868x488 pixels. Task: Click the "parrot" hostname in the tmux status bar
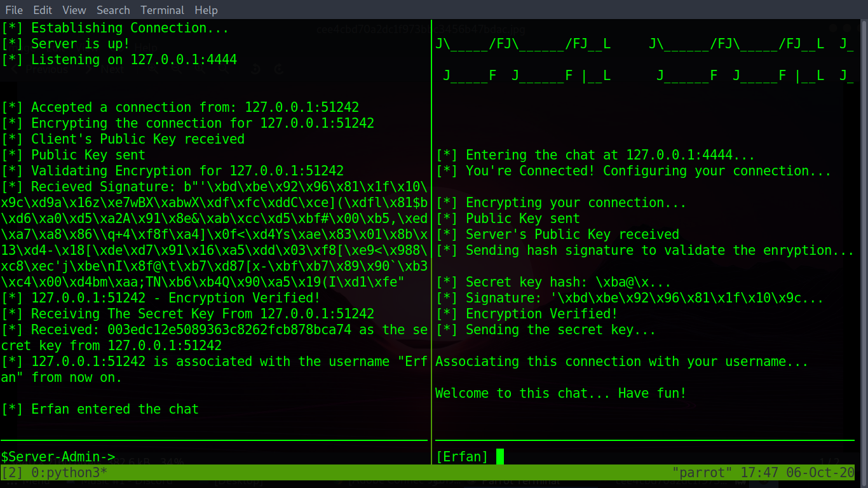pos(701,473)
